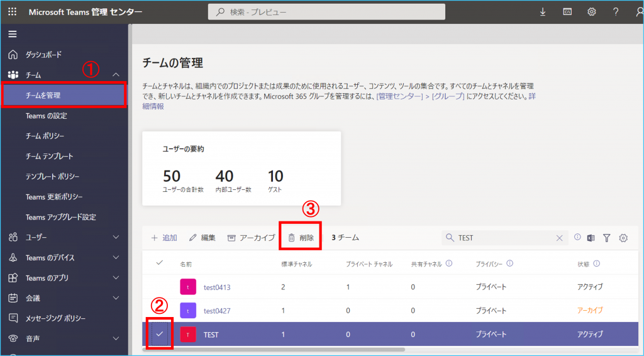Click the top search preview field
Screen dimensions: 644x356
tap(326, 12)
